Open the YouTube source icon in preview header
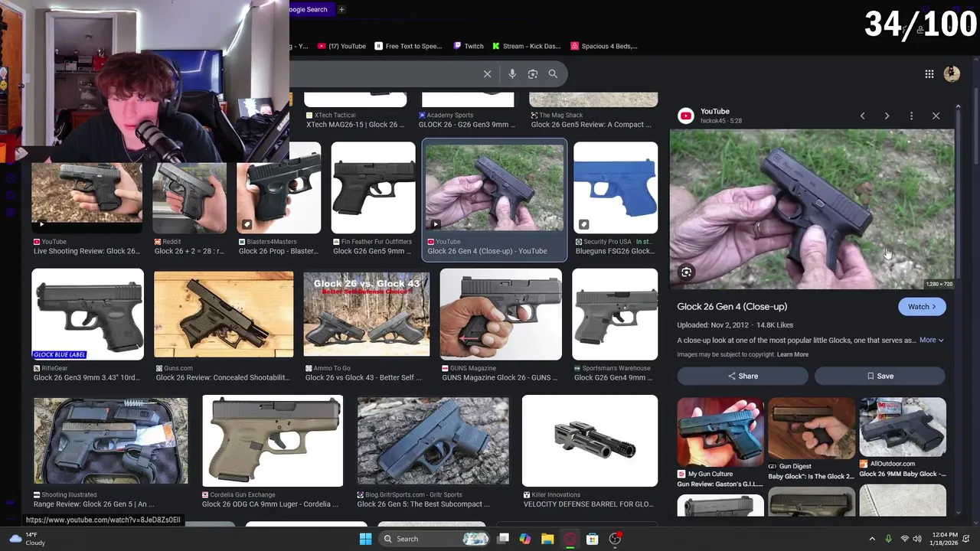The width and height of the screenshot is (980, 551). [x=686, y=116]
